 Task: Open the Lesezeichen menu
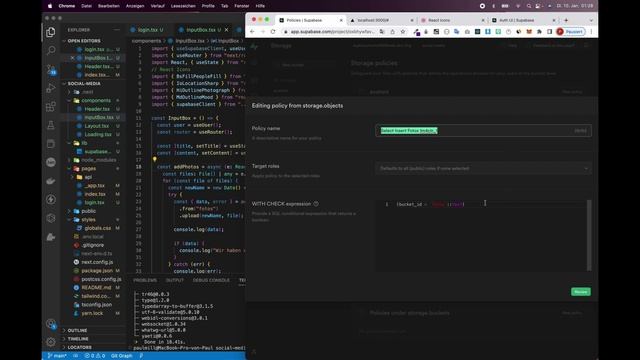[182, 6]
